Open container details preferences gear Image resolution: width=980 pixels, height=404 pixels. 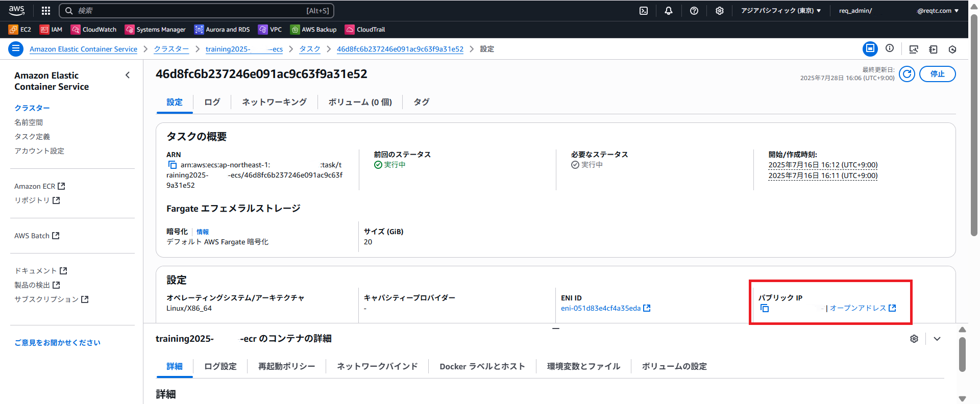(914, 339)
